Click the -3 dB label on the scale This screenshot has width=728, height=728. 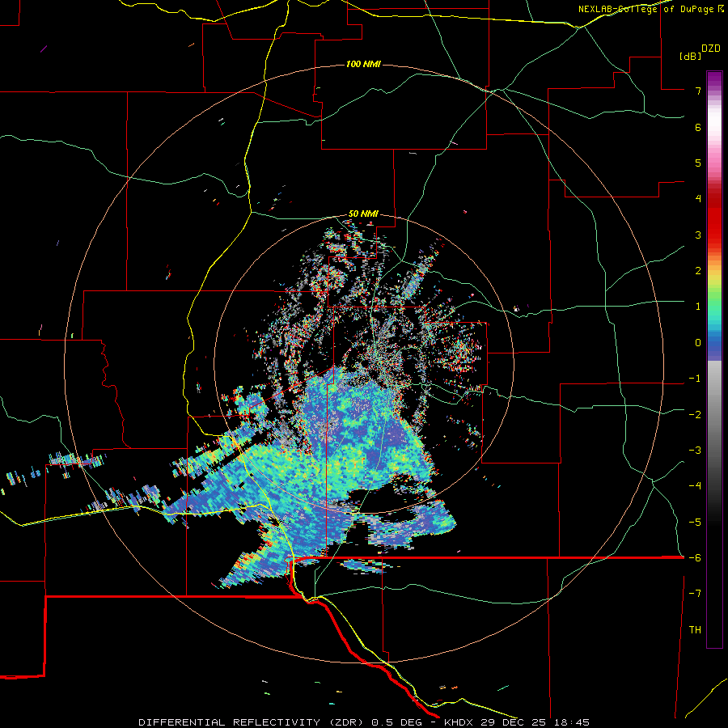click(x=695, y=450)
